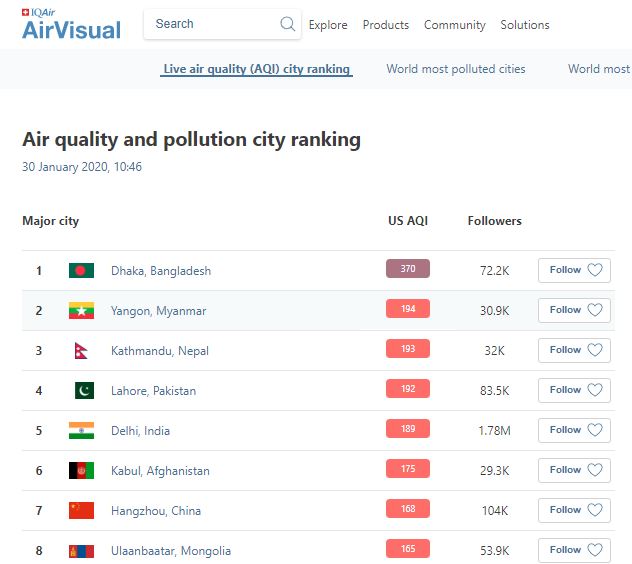Open the Explore navigation menu
The width and height of the screenshot is (632, 564).
click(x=328, y=25)
